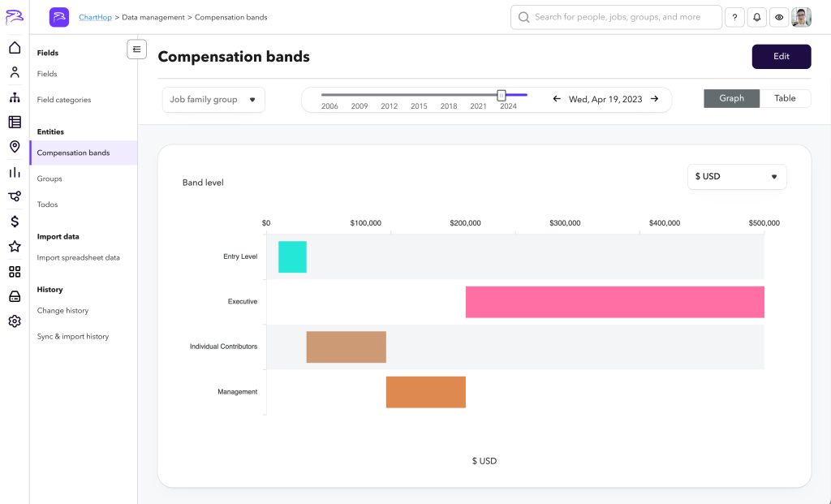Click the timeline slider handle
Image resolution: width=831 pixels, height=504 pixels.
(x=502, y=95)
